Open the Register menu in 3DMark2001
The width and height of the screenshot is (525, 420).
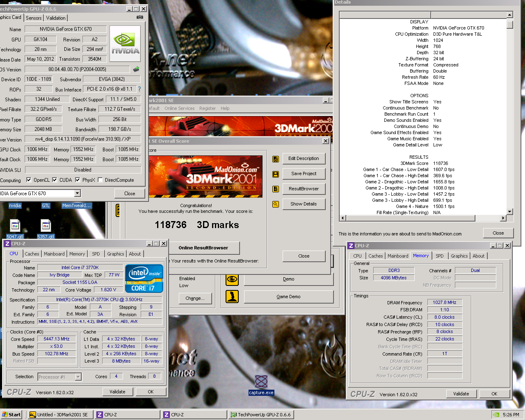208,108
